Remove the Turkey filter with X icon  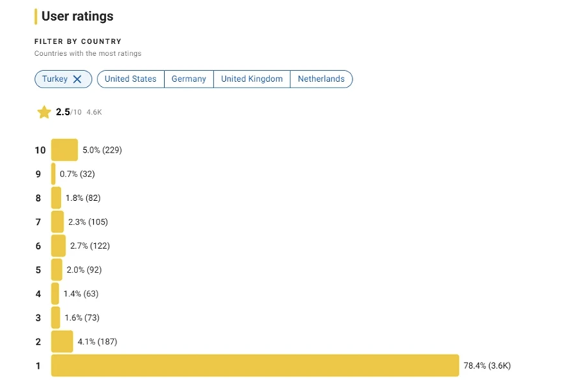coord(77,79)
